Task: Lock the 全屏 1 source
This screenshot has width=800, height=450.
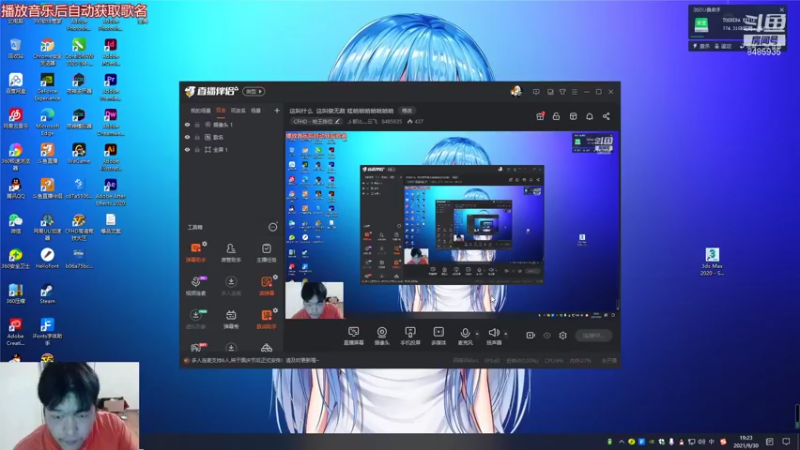Action: tap(197, 149)
